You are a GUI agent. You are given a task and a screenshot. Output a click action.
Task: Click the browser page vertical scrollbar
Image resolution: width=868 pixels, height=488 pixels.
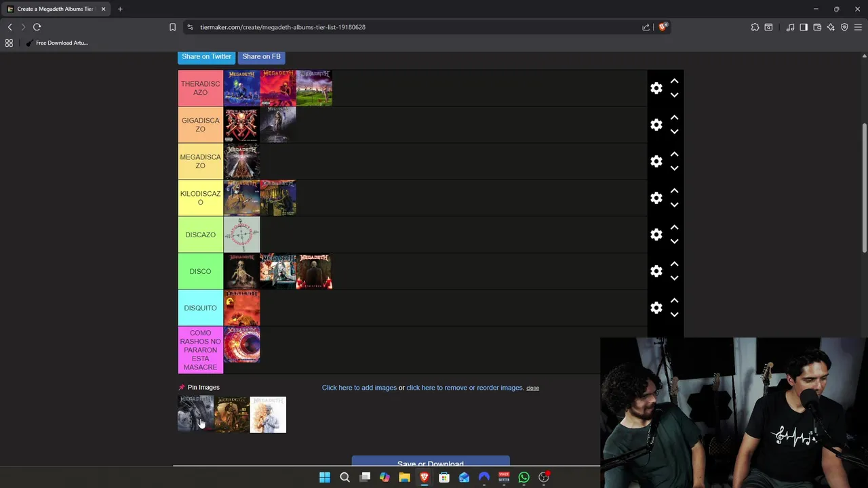pyautogui.click(x=864, y=190)
